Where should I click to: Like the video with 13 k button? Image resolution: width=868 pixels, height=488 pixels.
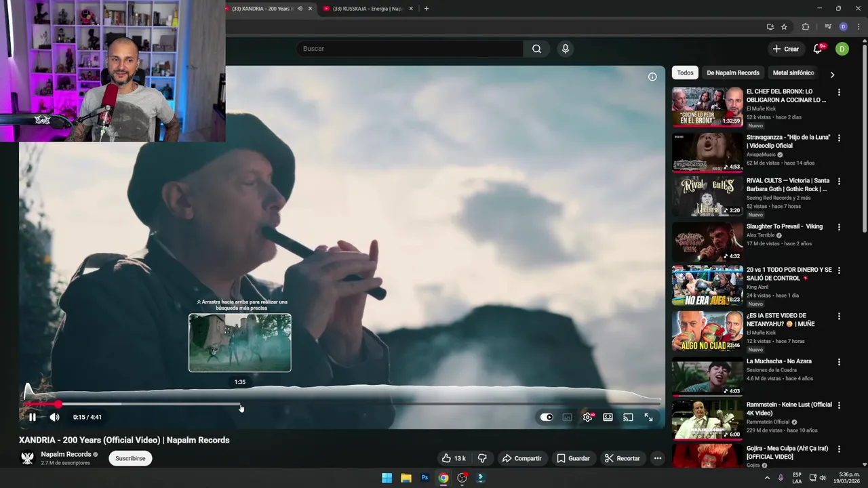click(x=454, y=458)
